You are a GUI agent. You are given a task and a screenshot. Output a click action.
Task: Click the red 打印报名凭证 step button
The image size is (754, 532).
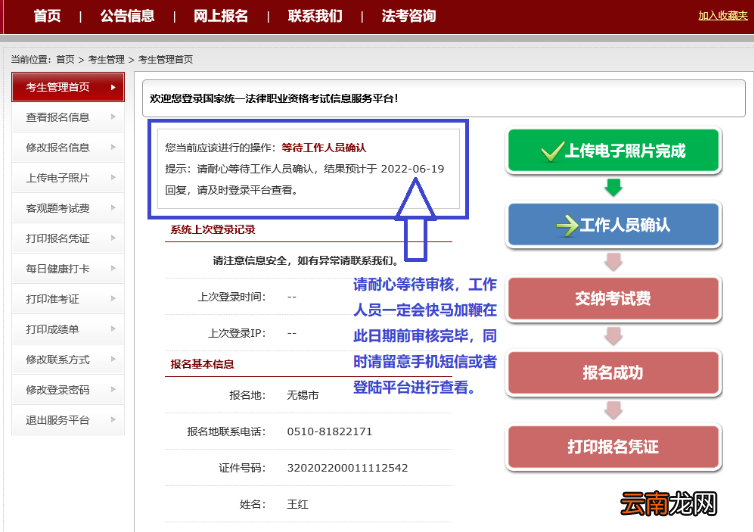(x=614, y=447)
